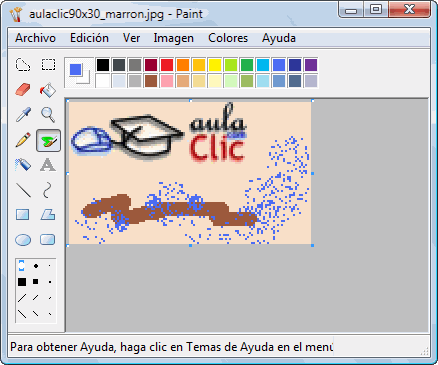Choose the Fill With Color bucket
Viewport: 438px width, 365px height.
pos(48,90)
